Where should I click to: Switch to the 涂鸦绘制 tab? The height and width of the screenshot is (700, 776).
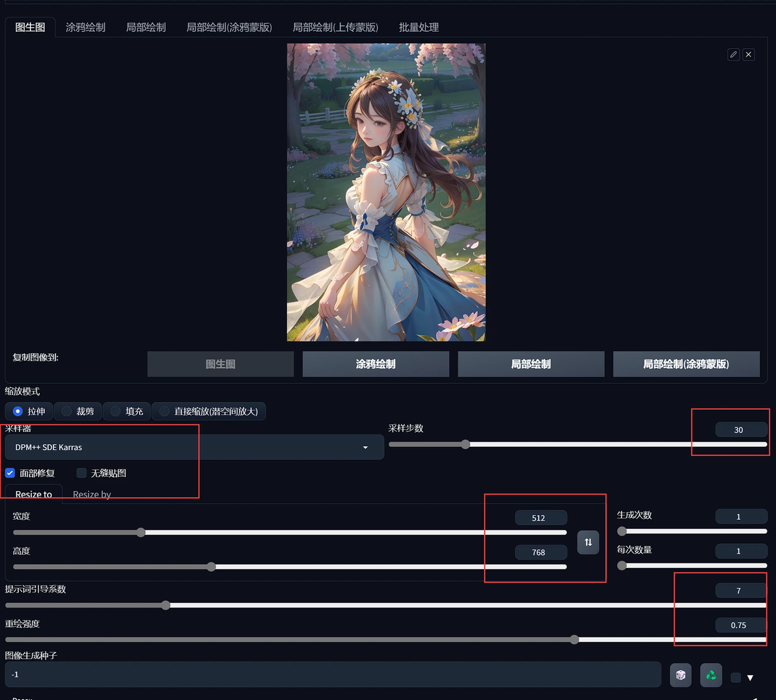point(86,27)
